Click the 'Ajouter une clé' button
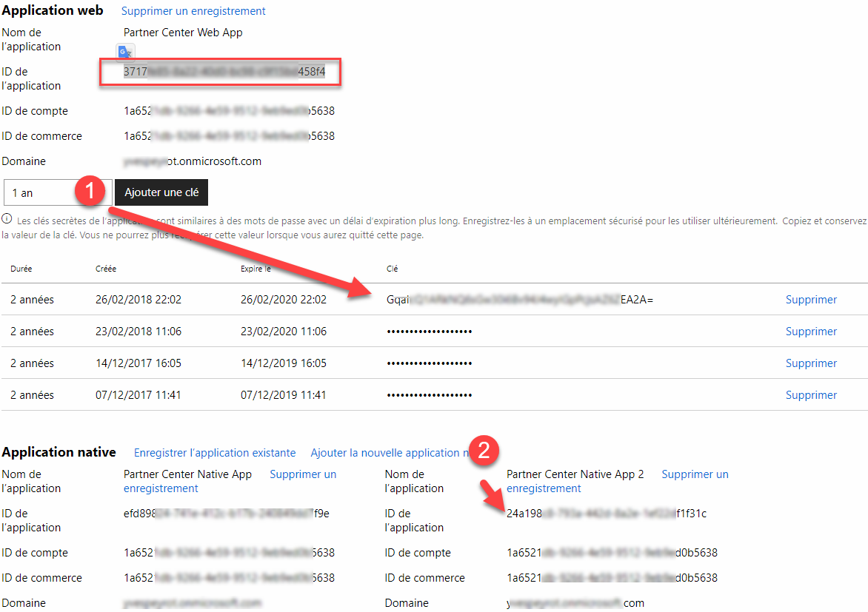Image resolution: width=868 pixels, height=612 pixels. pos(161,192)
